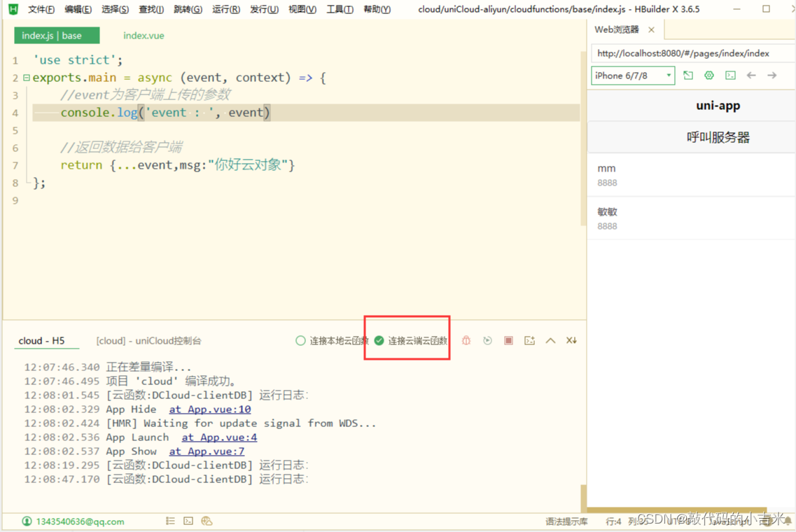
Task: Select 连接云端云函数 radio option
Action: pyautogui.click(x=411, y=341)
